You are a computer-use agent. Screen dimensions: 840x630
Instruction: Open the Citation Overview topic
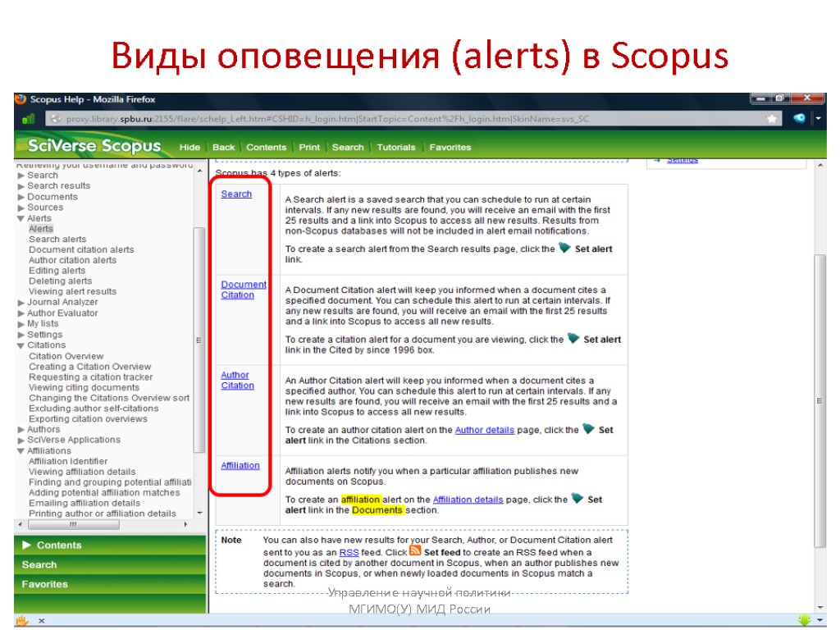[66, 356]
